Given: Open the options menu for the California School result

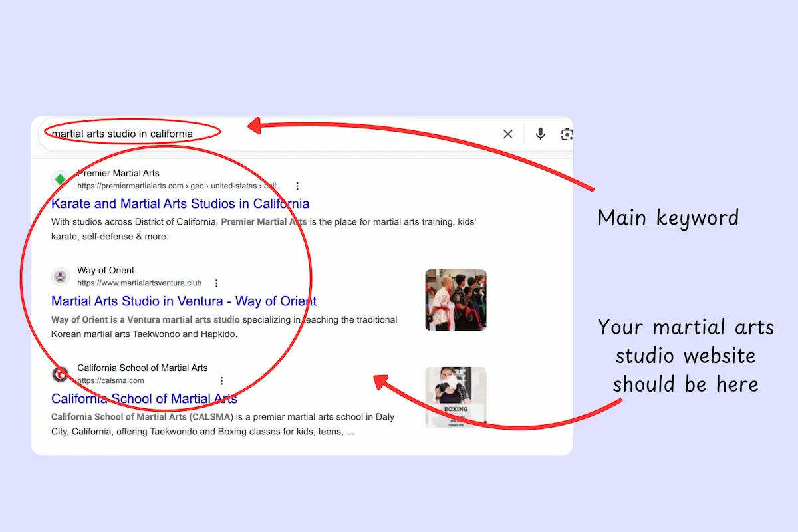Looking at the screenshot, I should pos(221,380).
